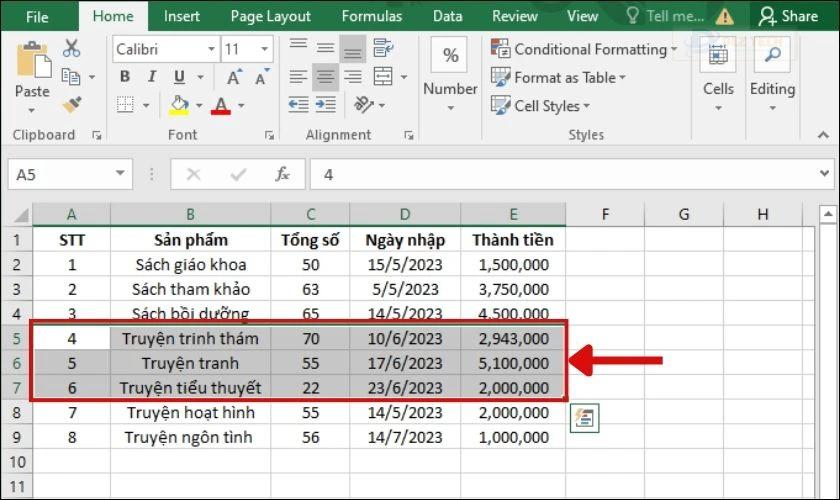Viewport: 840px width, 500px height.
Task: Select the Format Painter brush
Action: 72,105
